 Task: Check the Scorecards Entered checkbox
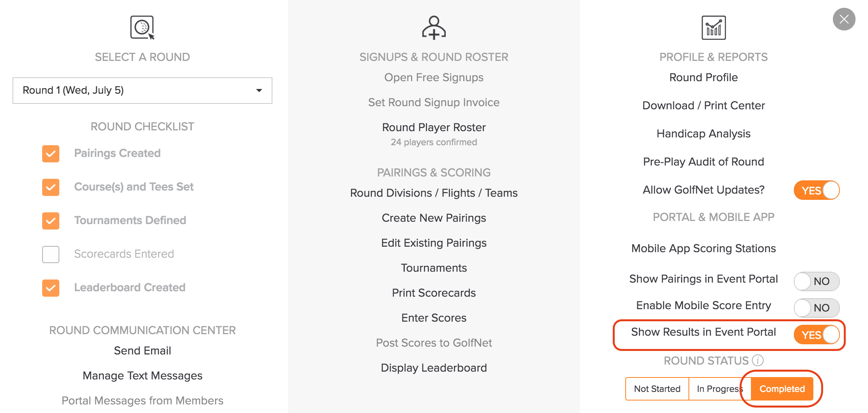pyautogui.click(x=51, y=254)
